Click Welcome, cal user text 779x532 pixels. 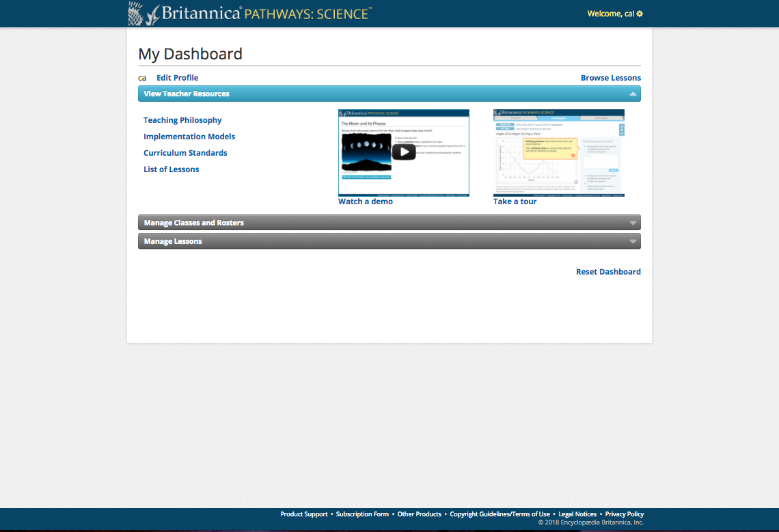pyautogui.click(x=611, y=14)
